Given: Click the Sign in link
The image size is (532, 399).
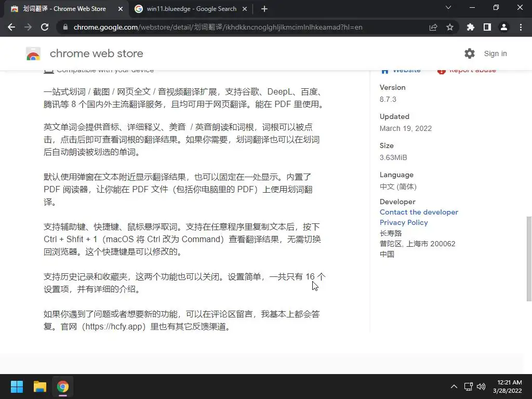Looking at the screenshot, I should tap(495, 54).
